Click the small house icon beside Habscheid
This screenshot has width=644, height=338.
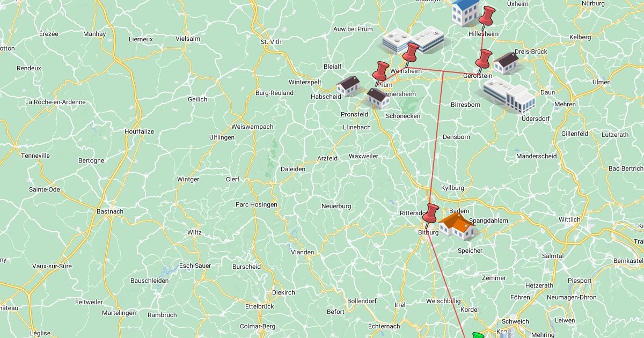[x=349, y=86]
